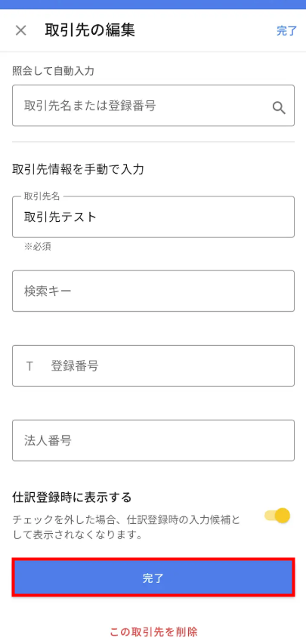Toggle off 仕訳登録時に表示する switch
Viewport: 306px width, 644px height.
point(277,516)
